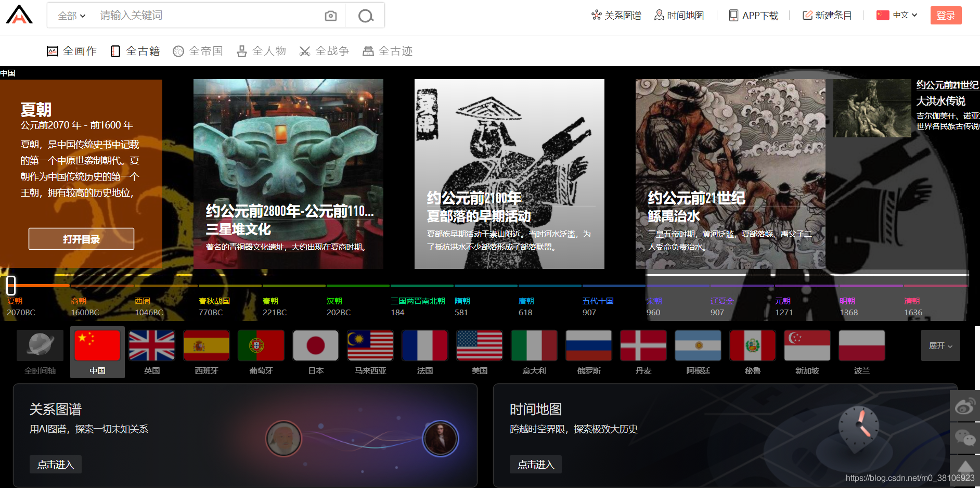The height and width of the screenshot is (488, 980).
Task: Click the Weibo share icon
Action: coord(965,406)
